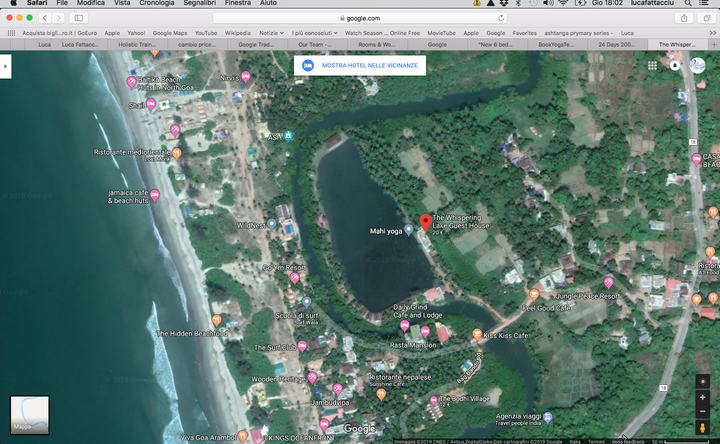Open the Finestra menu
This screenshot has width=720, height=444.
point(238,3)
